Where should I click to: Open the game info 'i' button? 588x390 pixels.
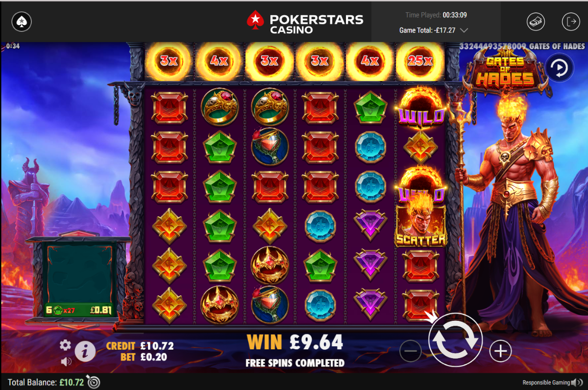pos(85,351)
